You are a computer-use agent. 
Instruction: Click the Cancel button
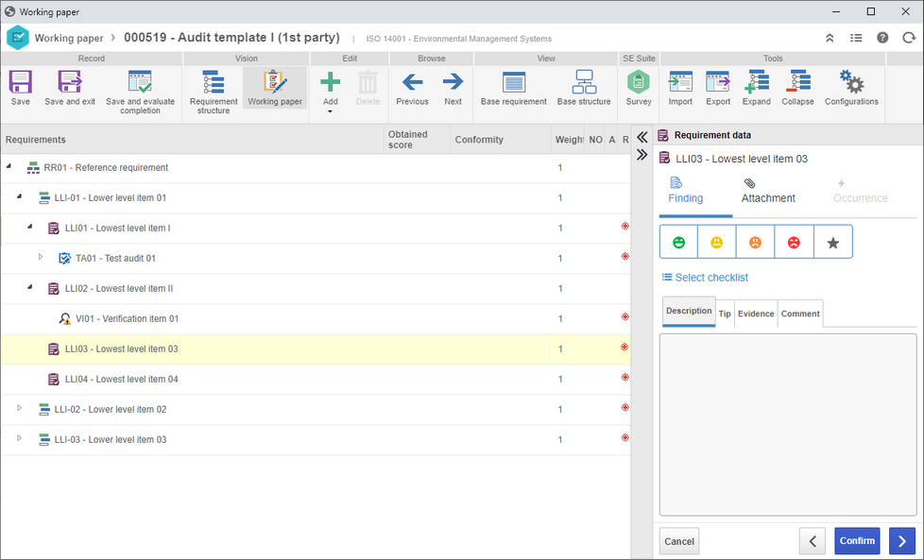[679, 541]
